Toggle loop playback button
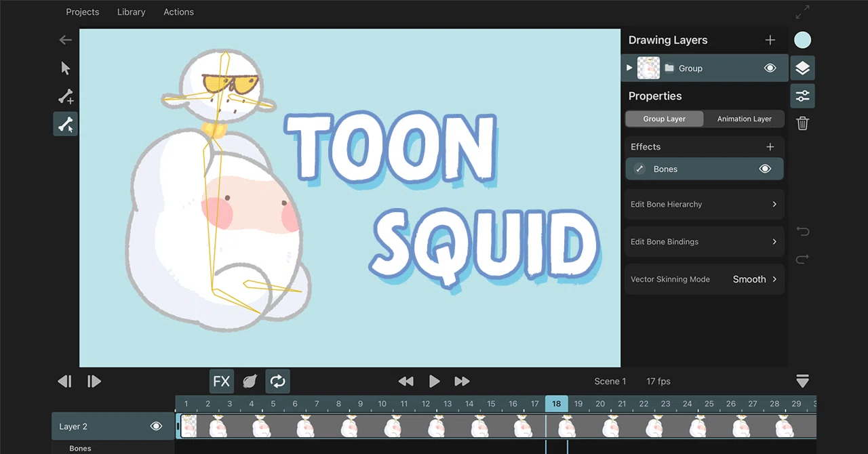 point(277,381)
